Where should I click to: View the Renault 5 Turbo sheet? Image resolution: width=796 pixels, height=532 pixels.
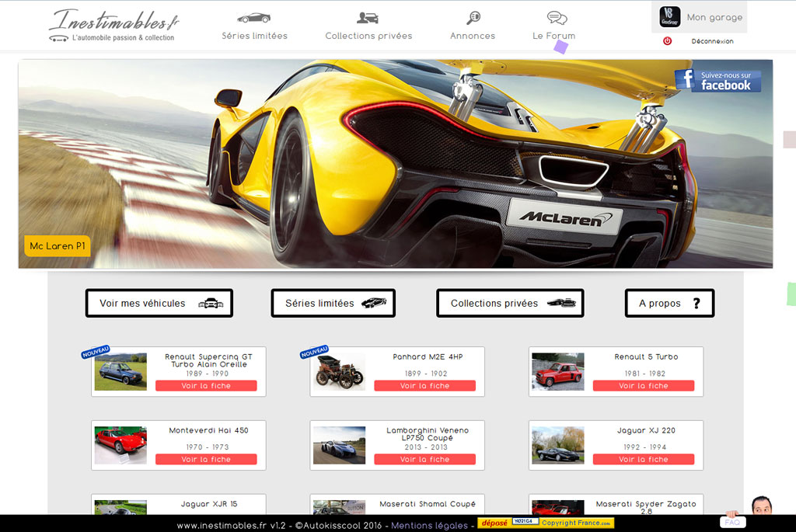point(644,386)
